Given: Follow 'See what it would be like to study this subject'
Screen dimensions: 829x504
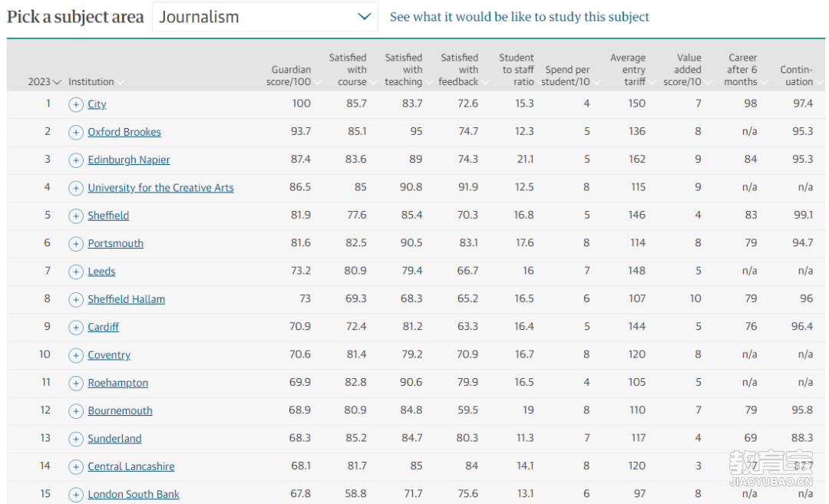Looking at the screenshot, I should [x=519, y=17].
